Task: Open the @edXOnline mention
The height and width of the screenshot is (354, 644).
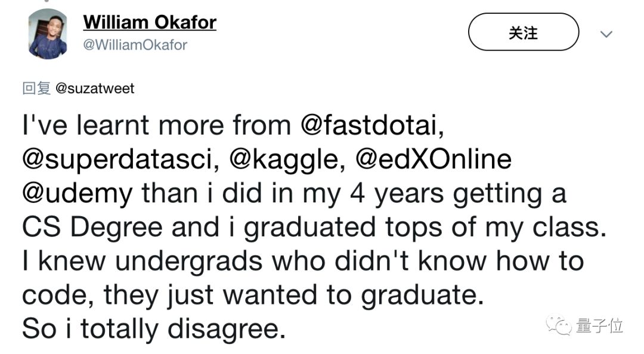Action: pyautogui.click(x=434, y=159)
